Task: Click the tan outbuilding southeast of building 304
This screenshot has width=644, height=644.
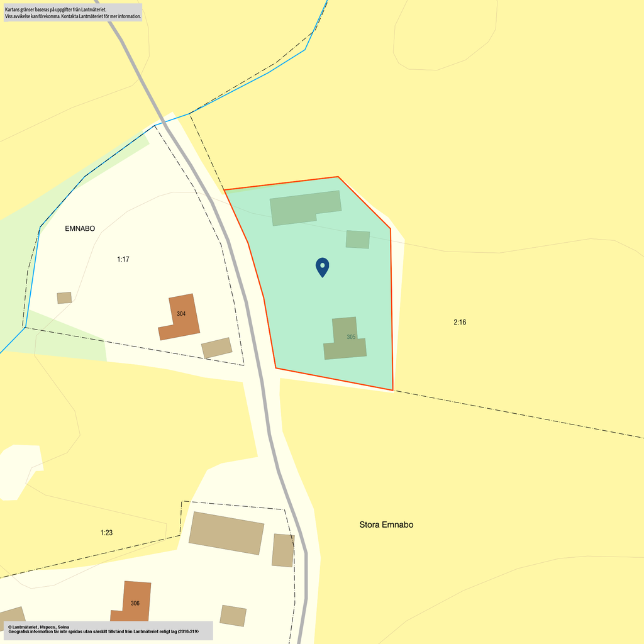Action: pos(216,348)
